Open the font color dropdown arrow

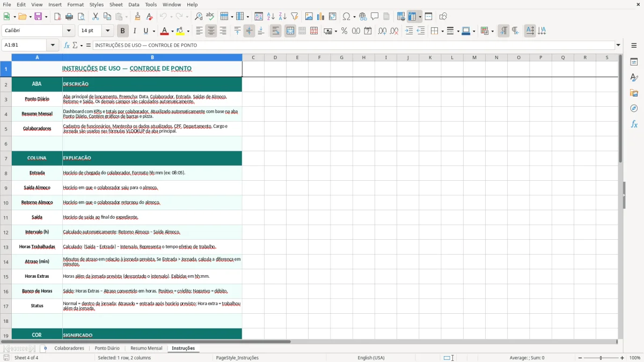tap(172, 31)
